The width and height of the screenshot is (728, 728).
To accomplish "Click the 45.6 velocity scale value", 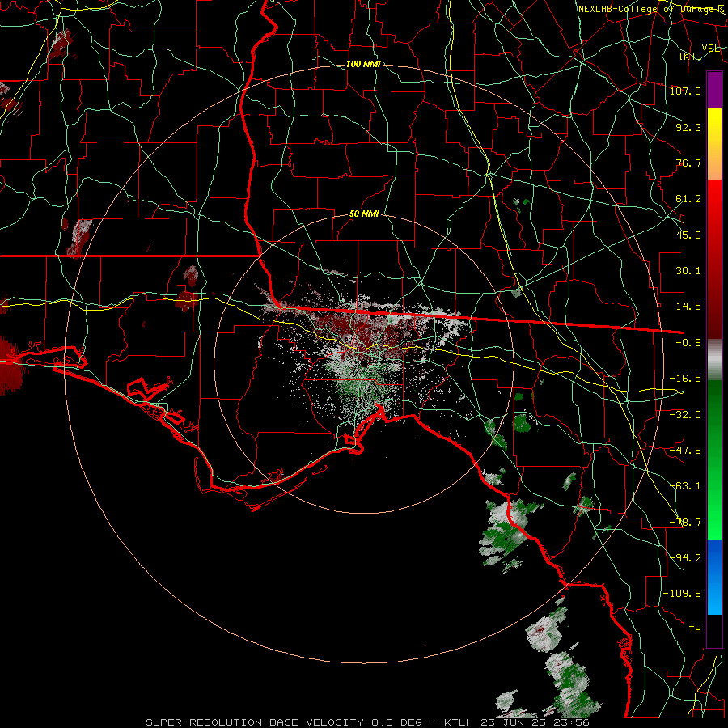I will [x=688, y=235].
